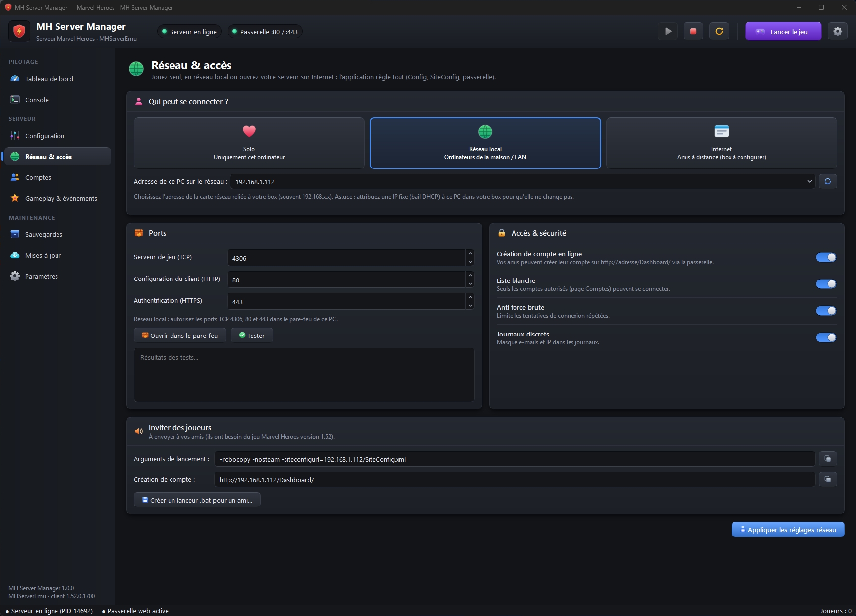The height and width of the screenshot is (616, 856).
Task: Open the Mises à jour page
Action: (57, 255)
